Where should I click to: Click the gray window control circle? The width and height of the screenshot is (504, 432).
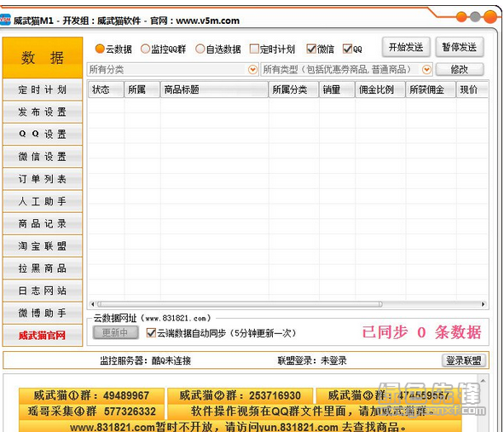tap(475, 17)
